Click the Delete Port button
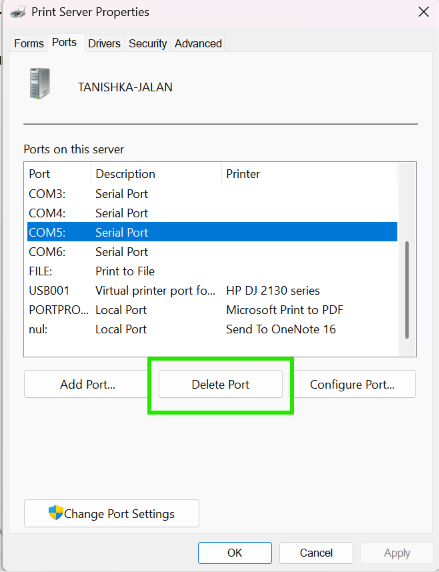 pos(220,384)
